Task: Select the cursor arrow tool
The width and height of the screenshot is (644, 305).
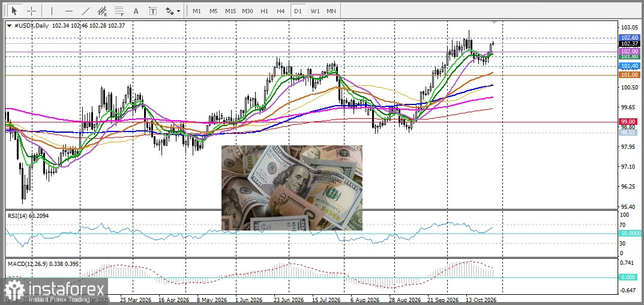Action: 15,11
